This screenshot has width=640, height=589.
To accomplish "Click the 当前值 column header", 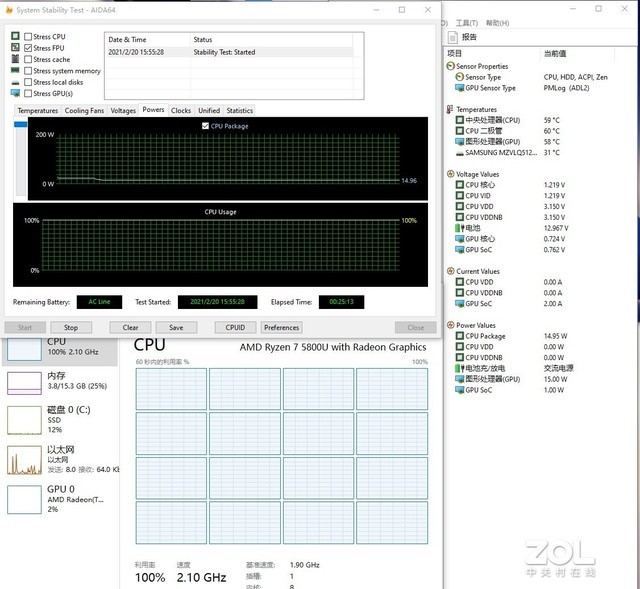I will [555, 53].
